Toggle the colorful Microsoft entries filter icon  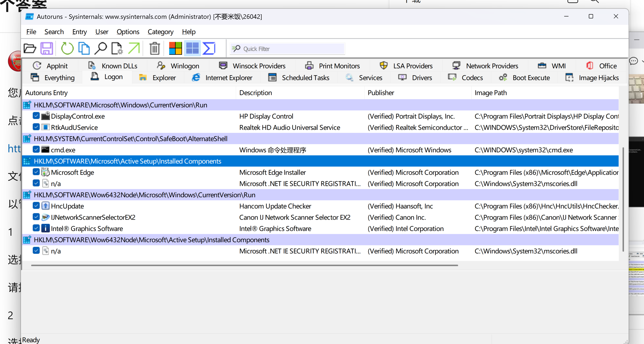point(175,48)
